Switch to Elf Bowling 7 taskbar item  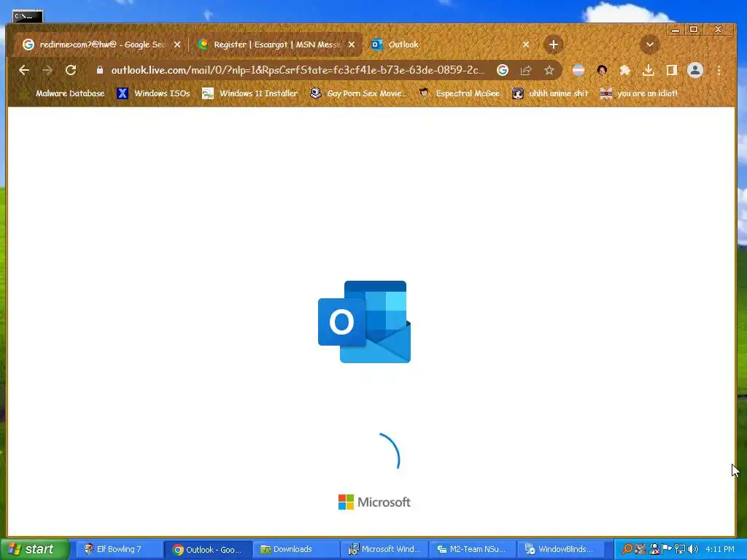click(x=119, y=550)
